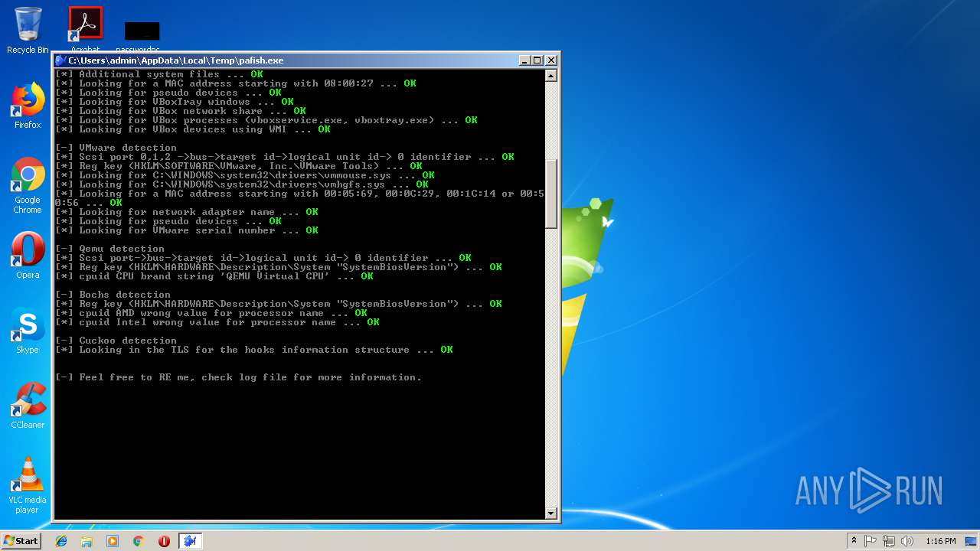
Task: Open Chrome from the taskbar
Action: click(139, 541)
